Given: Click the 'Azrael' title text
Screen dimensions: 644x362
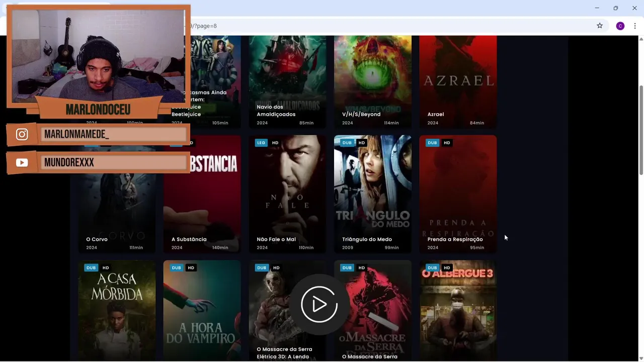Looking at the screenshot, I should click(436, 114).
